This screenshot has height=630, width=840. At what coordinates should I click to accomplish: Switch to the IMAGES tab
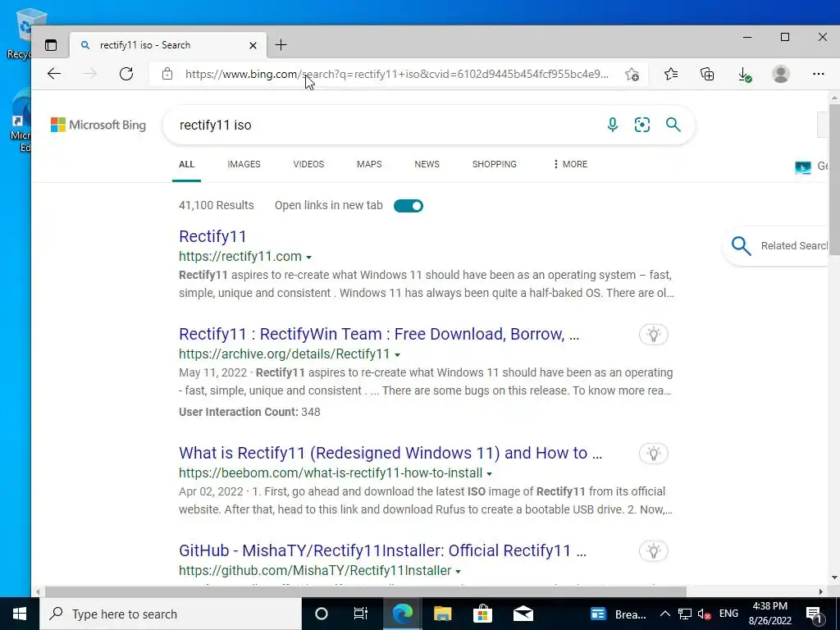click(244, 164)
